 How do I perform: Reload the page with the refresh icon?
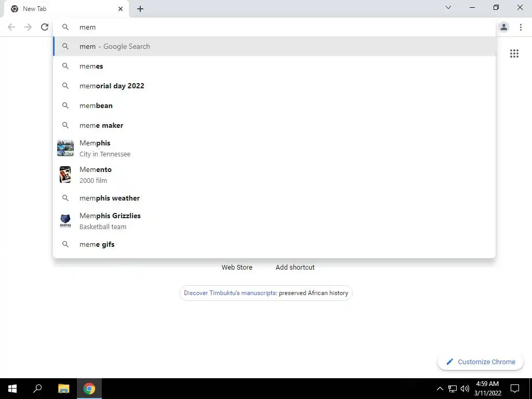point(45,27)
